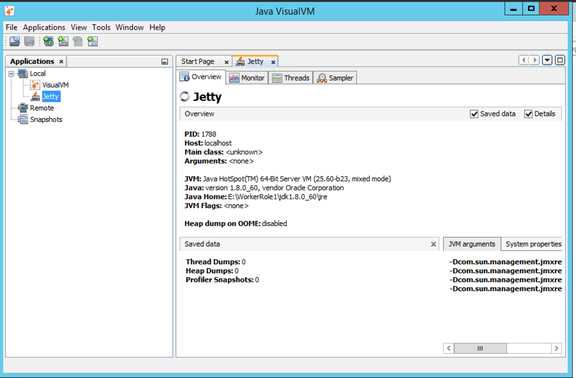Viewport: 576px width, 378px height.
Task: Maximize the document window button
Action: [560, 60]
